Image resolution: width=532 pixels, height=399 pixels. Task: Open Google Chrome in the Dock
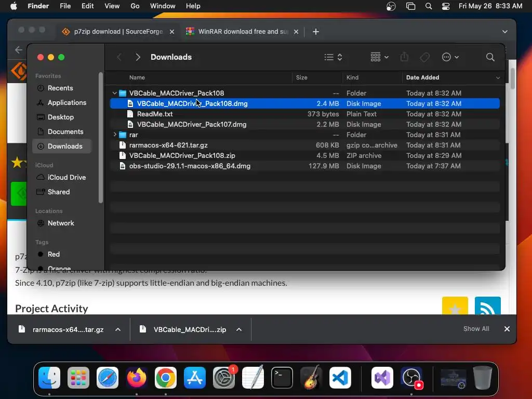coord(166,378)
